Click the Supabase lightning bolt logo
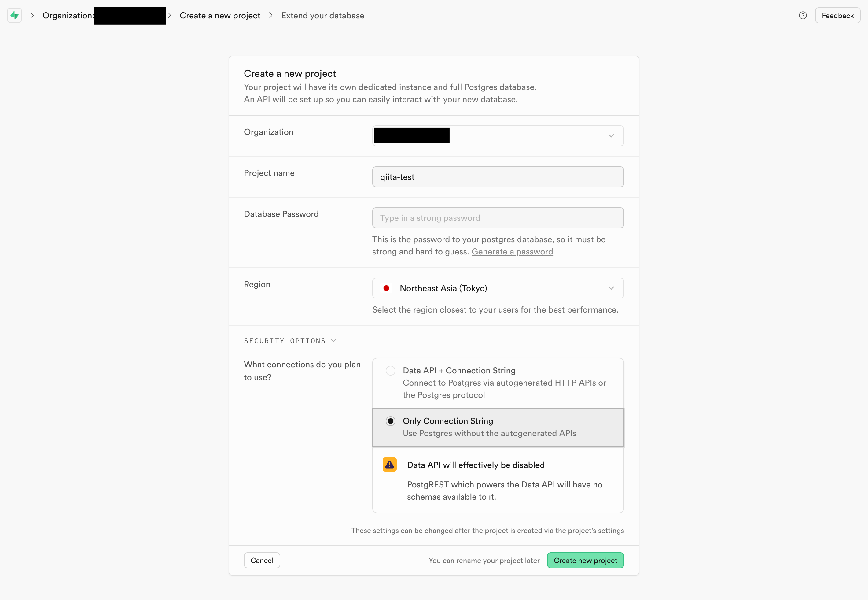The width and height of the screenshot is (868, 600). (x=14, y=15)
